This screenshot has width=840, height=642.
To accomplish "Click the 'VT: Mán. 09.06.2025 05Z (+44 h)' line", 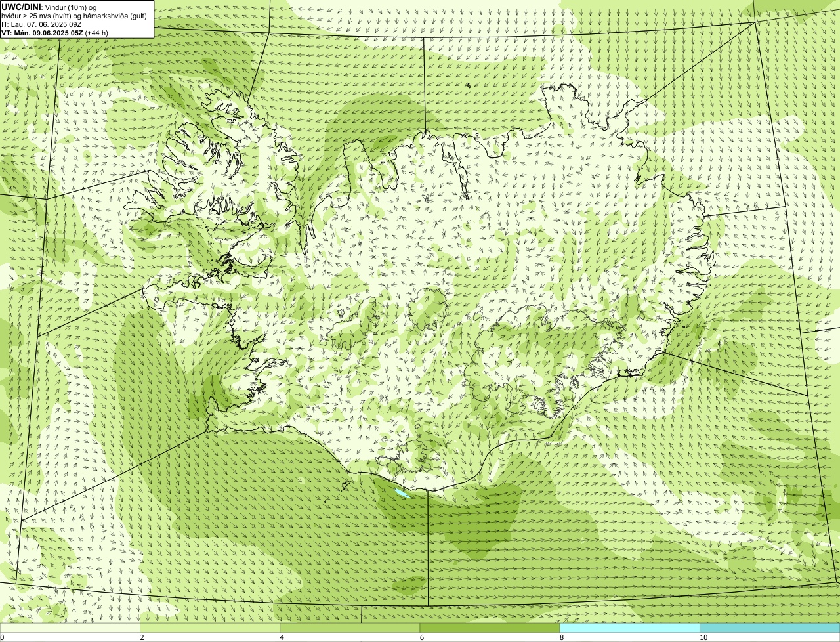I will tap(54, 32).
